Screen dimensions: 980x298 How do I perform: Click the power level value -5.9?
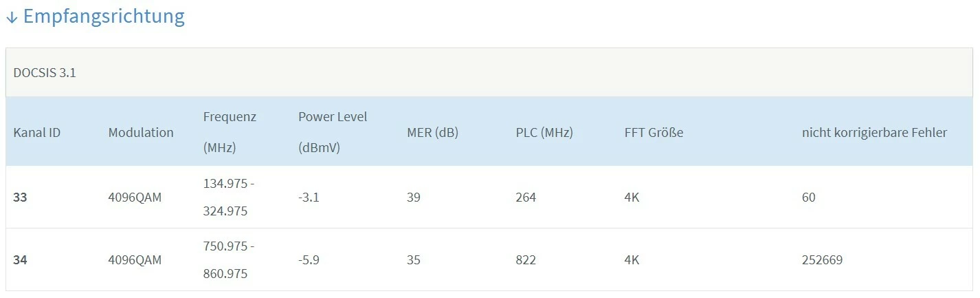click(x=309, y=260)
